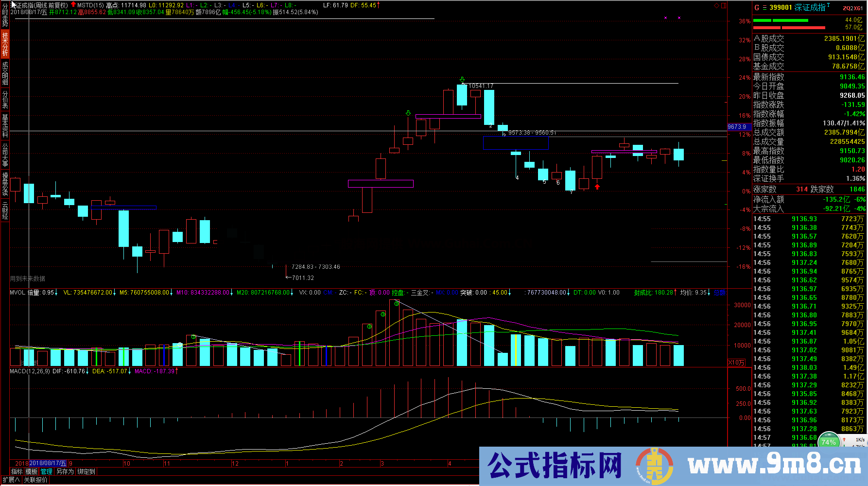Open the 绑定到 bind-to option
Image resolution: width=868 pixels, height=486 pixels.
click(86, 471)
